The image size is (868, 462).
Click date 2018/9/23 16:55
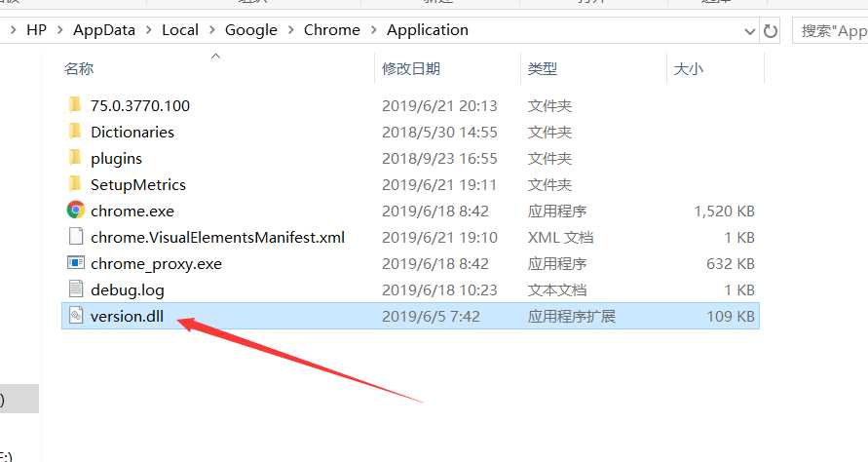(439, 159)
